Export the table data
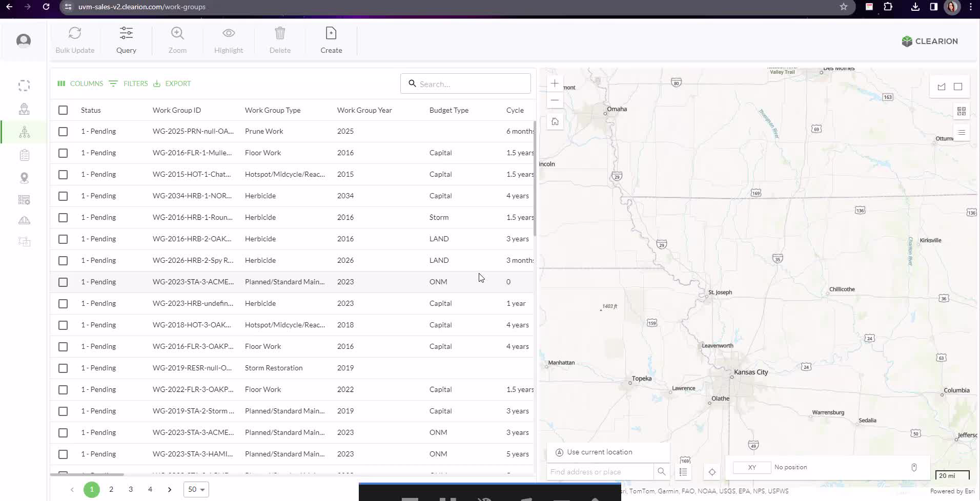The width and height of the screenshot is (980, 501). [x=172, y=83]
